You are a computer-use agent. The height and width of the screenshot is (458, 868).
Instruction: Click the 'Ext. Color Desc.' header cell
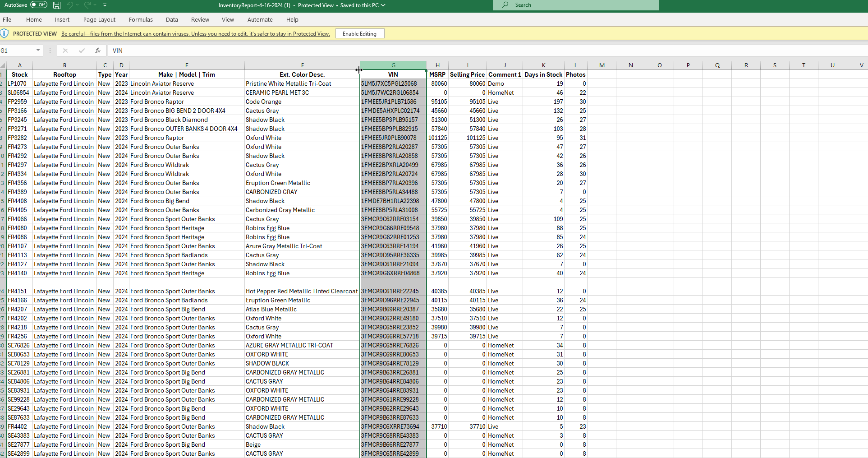pos(302,74)
